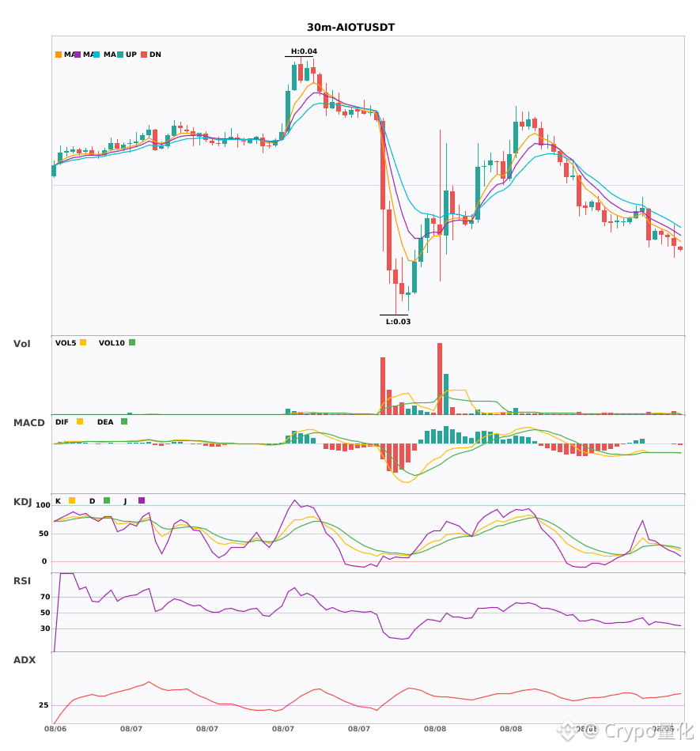Image resolution: width=700 pixels, height=751 pixels.
Task: Click the VOL10 legend text
Action: (x=112, y=343)
